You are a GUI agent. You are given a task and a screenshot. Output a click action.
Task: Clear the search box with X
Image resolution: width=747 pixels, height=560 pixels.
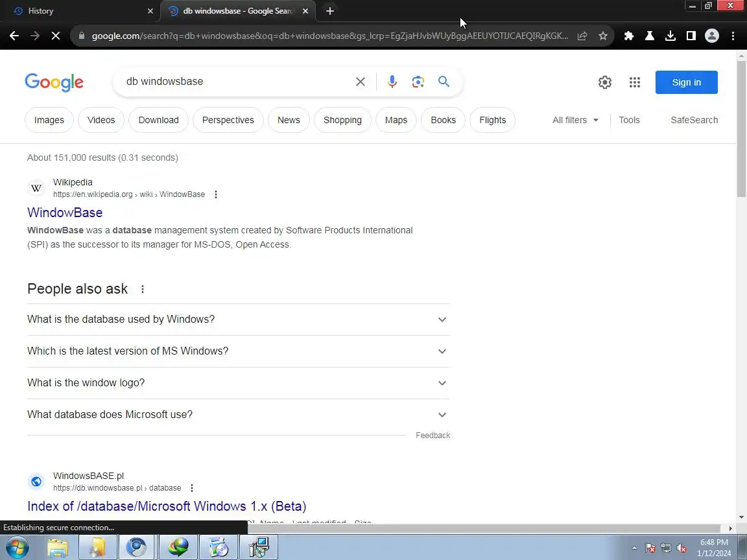(361, 82)
